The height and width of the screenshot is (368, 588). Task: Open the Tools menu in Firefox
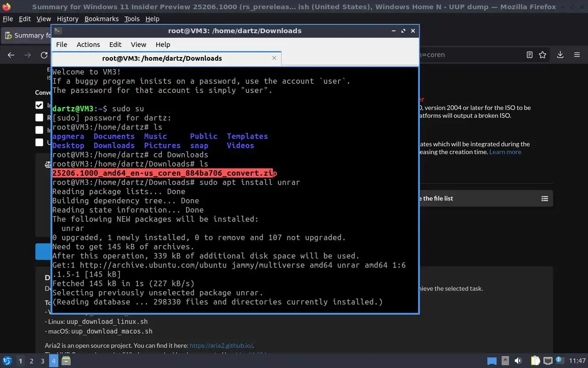click(x=132, y=19)
